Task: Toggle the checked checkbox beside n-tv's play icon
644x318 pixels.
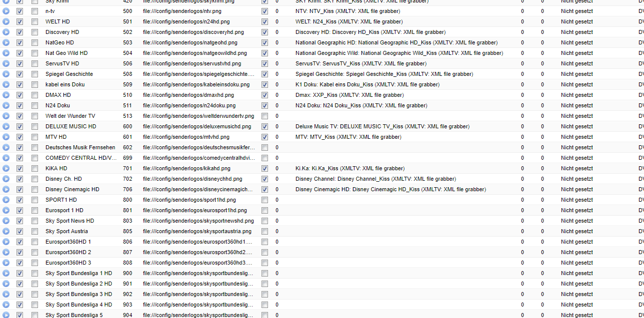Action: (19, 11)
